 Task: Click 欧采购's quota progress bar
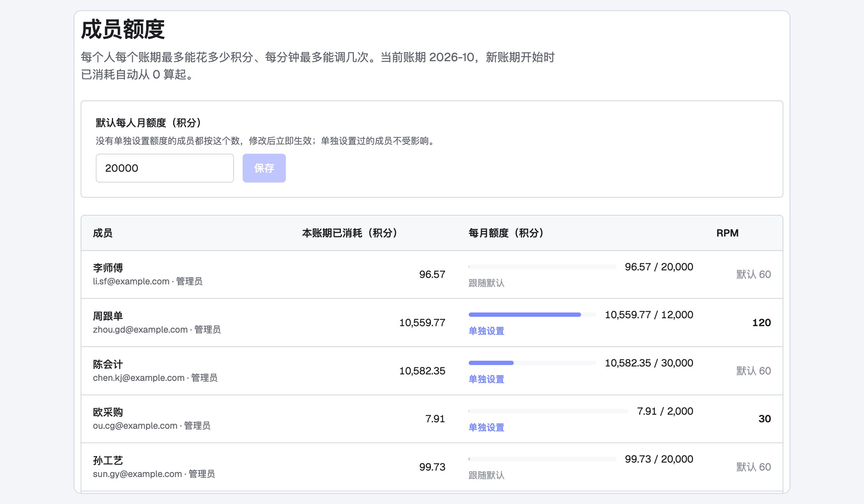pos(549,411)
